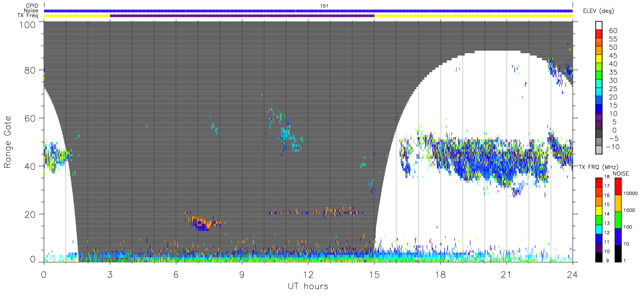Click the green 100–1000 NOISE colorbar segment

(618, 219)
